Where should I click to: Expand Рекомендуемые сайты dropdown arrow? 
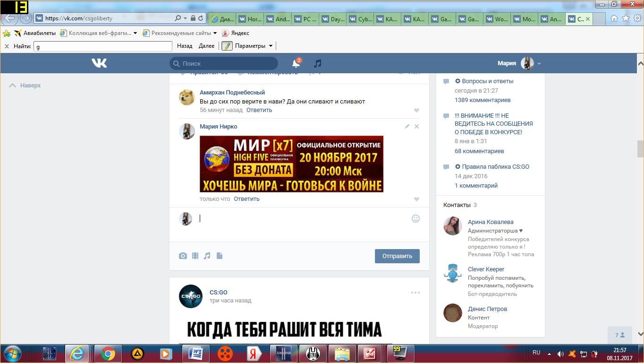pos(215,33)
